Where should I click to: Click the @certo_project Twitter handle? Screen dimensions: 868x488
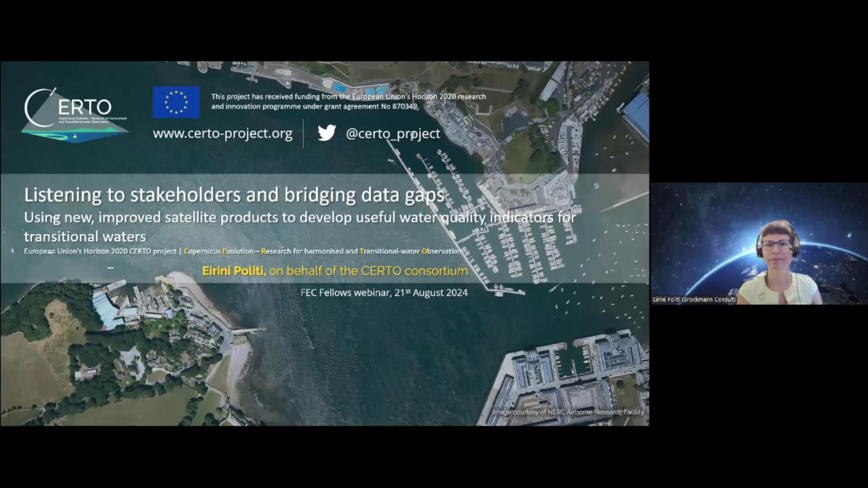coord(392,133)
